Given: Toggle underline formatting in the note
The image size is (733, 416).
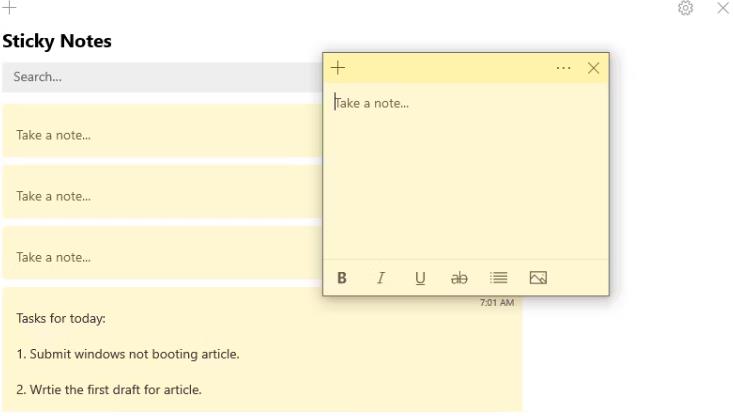Looking at the screenshot, I should [420, 278].
